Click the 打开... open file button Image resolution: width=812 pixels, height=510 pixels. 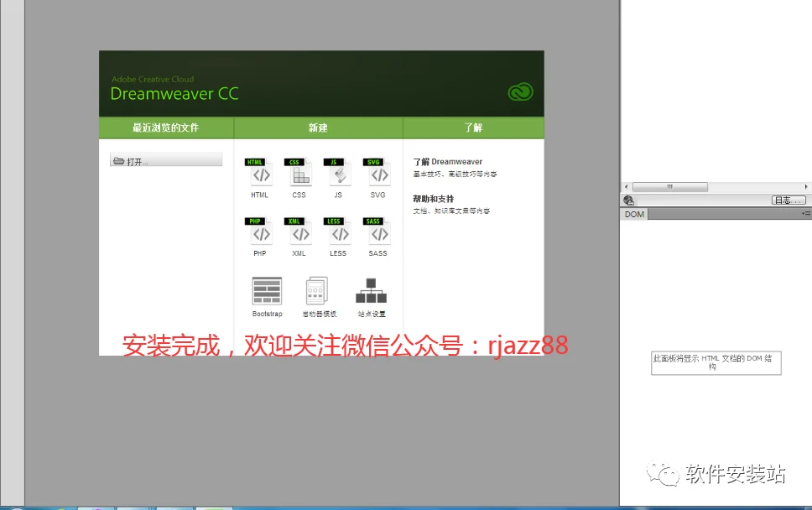coord(166,160)
